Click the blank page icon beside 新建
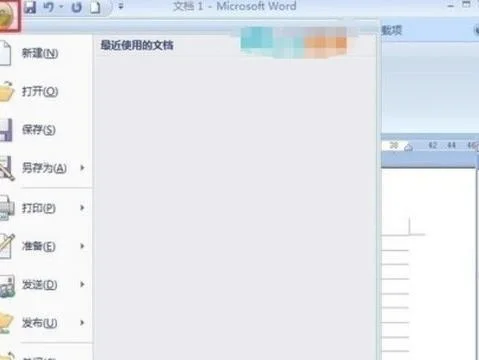The width and height of the screenshot is (479, 360). click(5, 53)
